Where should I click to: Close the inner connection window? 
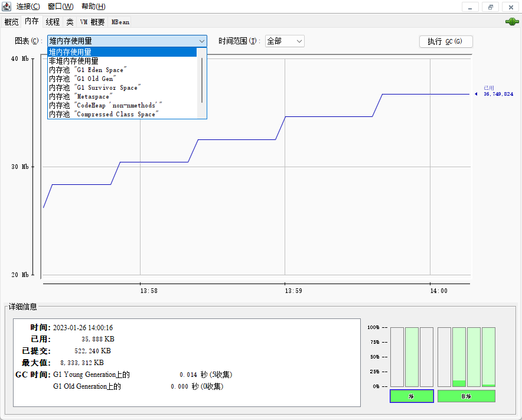pos(511,7)
